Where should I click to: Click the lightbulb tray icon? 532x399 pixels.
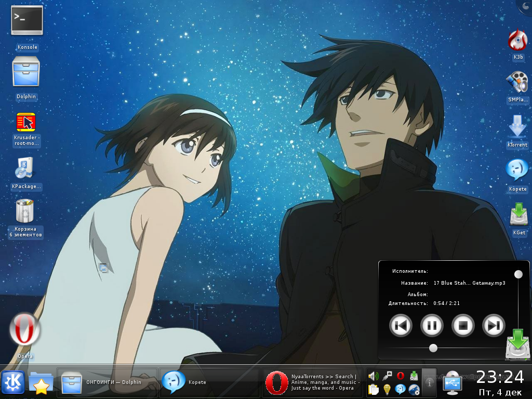(x=387, y=390)
